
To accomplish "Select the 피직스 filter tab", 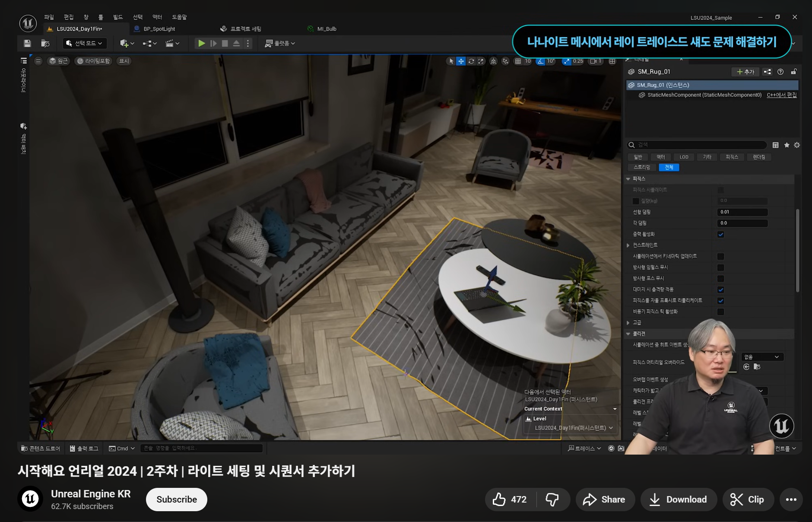I will pyautogui.click(x=732, y=157).
